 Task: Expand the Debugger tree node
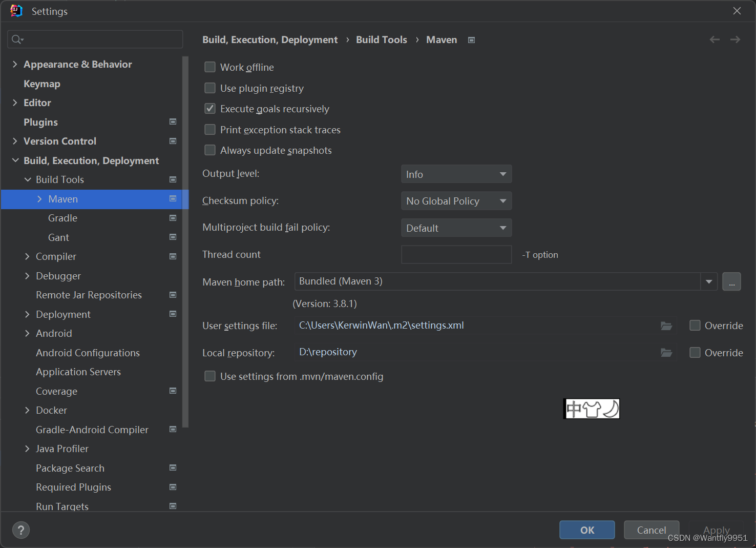[27, 276]
